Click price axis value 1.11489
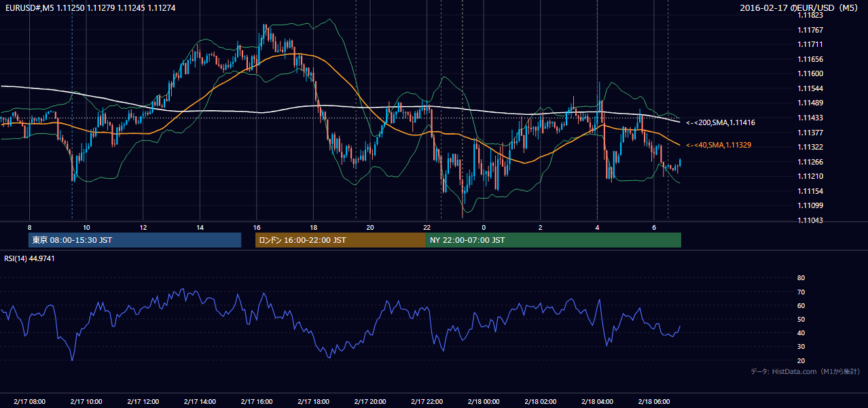 [x=810, y=103]
